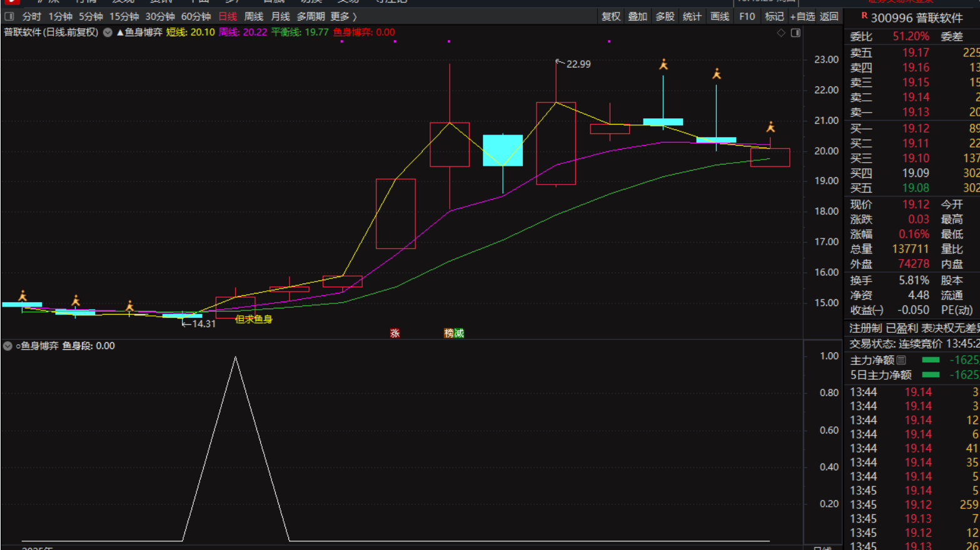Click the red 涨 event marker
This screenshot has width=980, height=550.
pyautogui.click(x=395, y=334)
